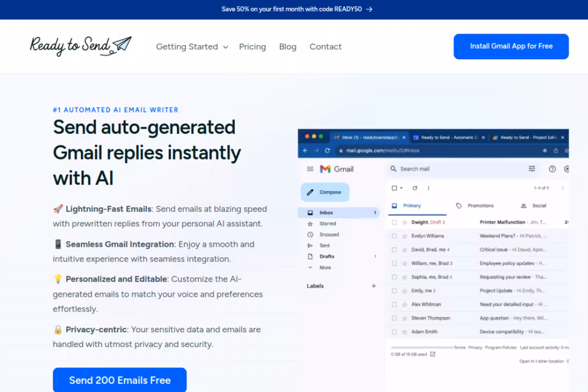Check the Evelyn Williams email checkbox
588x392 pixels.
pyautogui.click(x=394, y=236)
